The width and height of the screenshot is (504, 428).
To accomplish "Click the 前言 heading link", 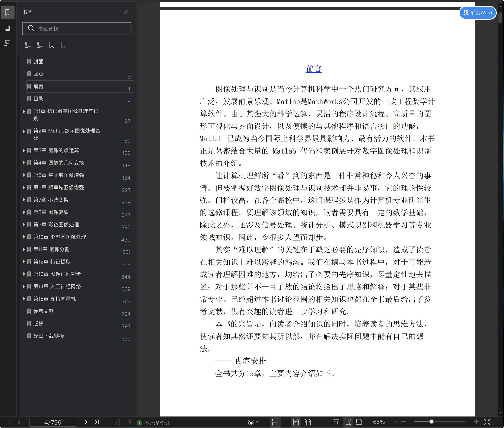I will click(313, 69).
